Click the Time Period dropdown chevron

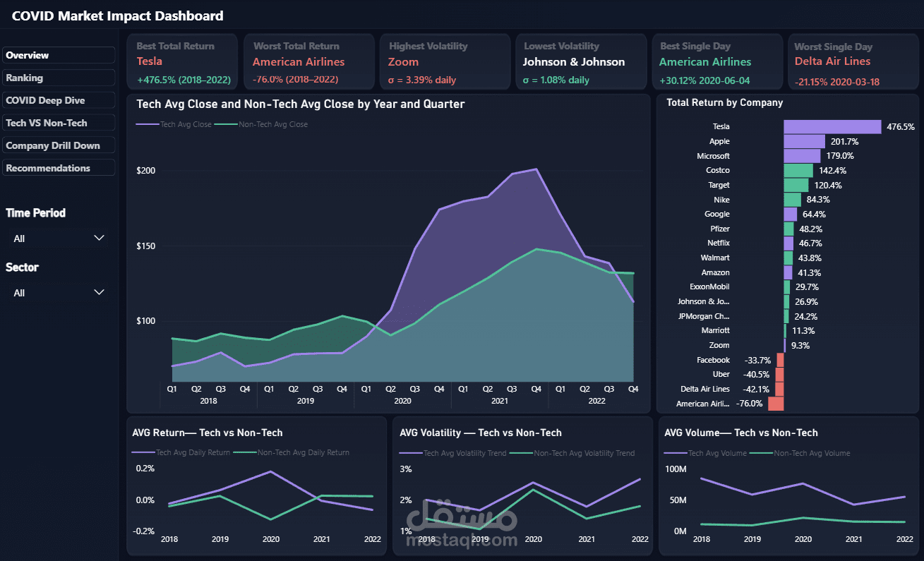point(100,239)
